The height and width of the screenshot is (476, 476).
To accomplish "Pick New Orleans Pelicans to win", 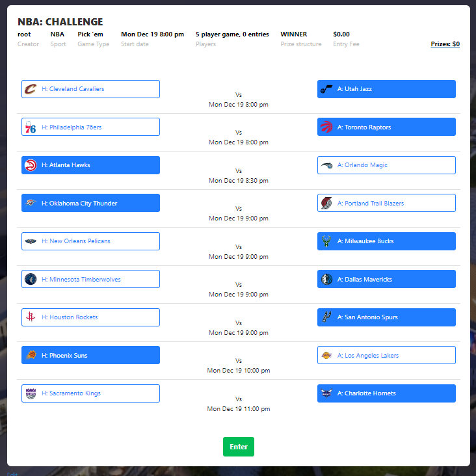I will pyautogui.click(x=90, y=241).
